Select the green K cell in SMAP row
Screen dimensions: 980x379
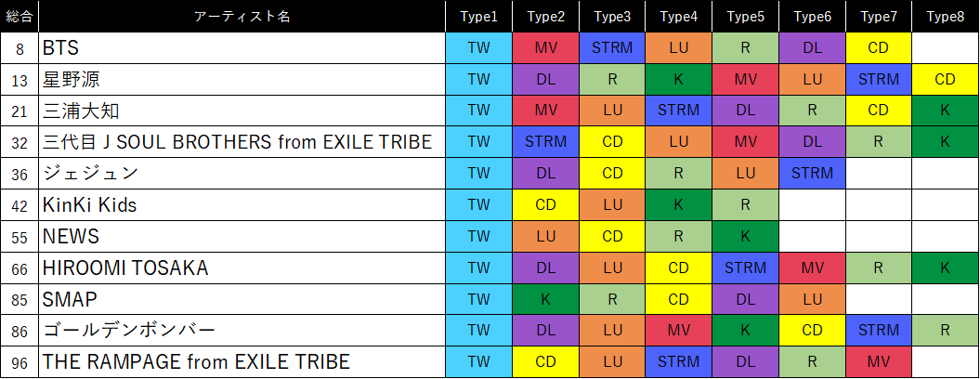[x=545, y=299]
